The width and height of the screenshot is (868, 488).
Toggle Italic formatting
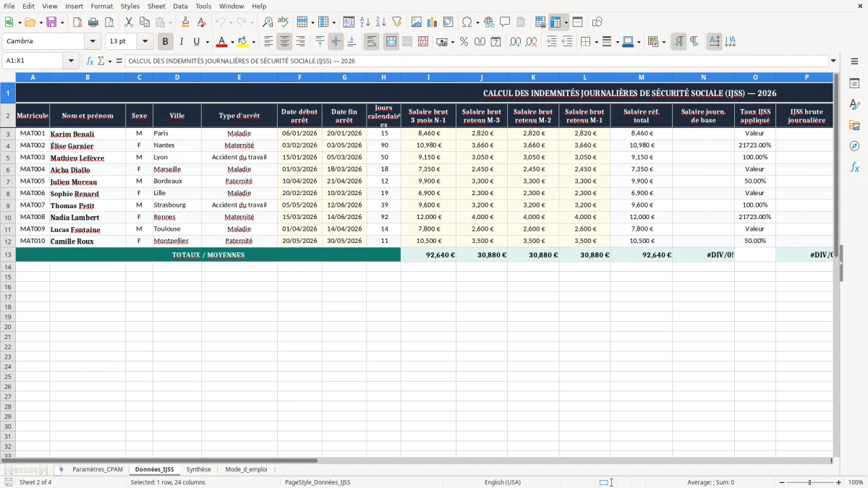pos(181,42)
